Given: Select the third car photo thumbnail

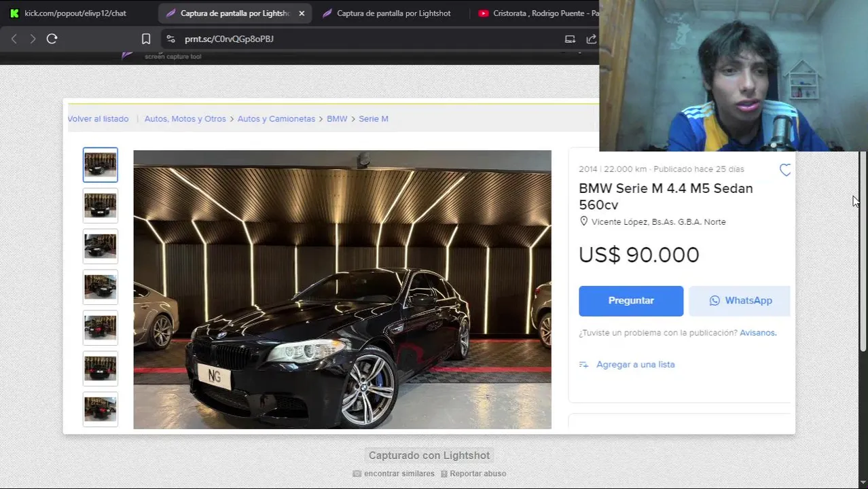Looking at the screenshot, I should (101, 246).
